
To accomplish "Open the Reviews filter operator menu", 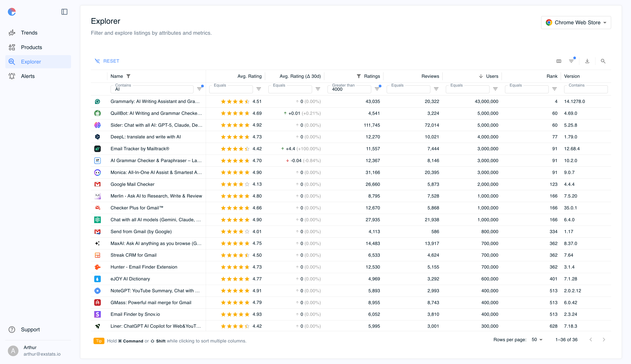I will (436, 89).
